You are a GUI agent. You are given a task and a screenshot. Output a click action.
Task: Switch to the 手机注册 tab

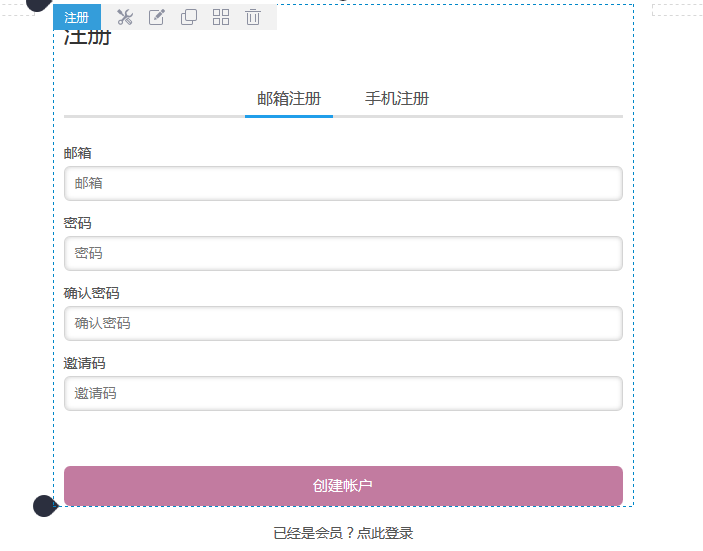pyautogui.click(x=397, y=99)
